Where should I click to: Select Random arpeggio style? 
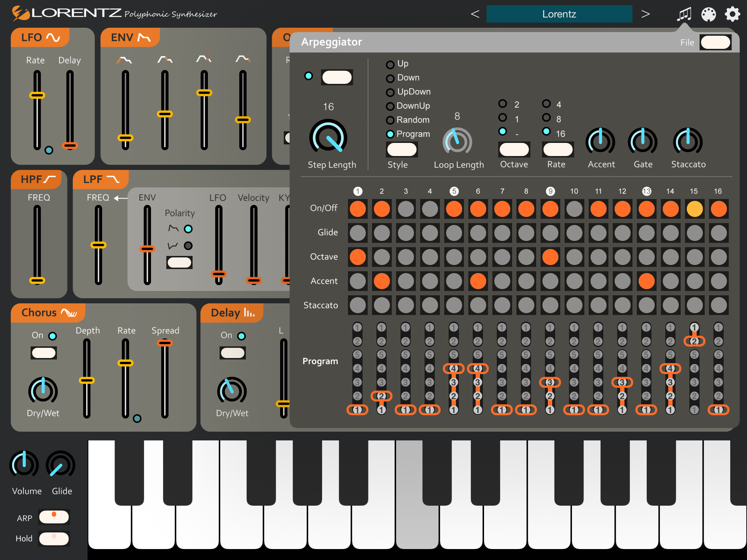tap(390, 120)
